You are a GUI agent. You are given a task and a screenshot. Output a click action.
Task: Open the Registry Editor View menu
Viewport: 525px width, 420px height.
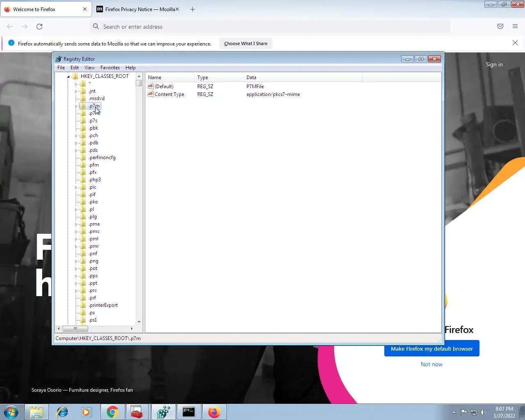pos(89,68)
